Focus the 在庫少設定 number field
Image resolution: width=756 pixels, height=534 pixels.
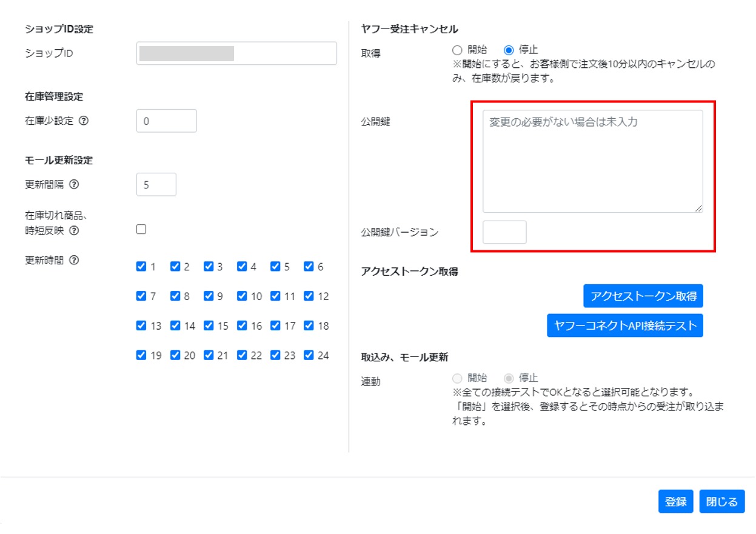[167, 121]
